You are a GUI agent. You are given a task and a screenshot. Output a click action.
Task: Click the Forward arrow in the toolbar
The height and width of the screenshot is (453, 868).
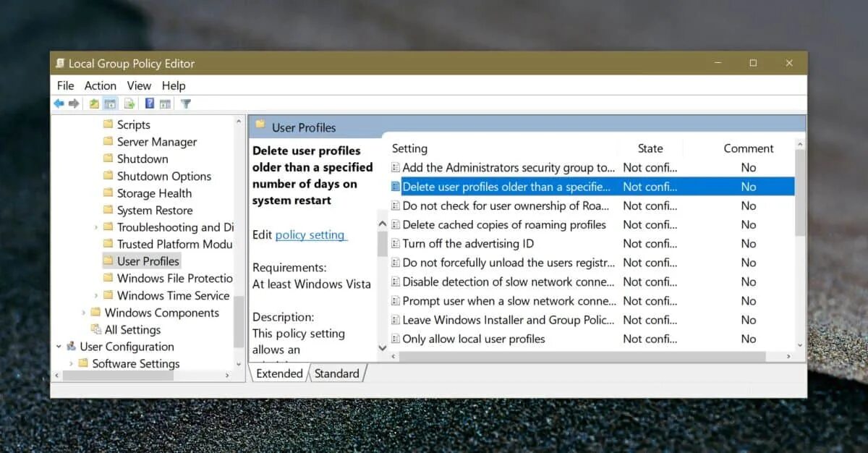pos(74,103)
